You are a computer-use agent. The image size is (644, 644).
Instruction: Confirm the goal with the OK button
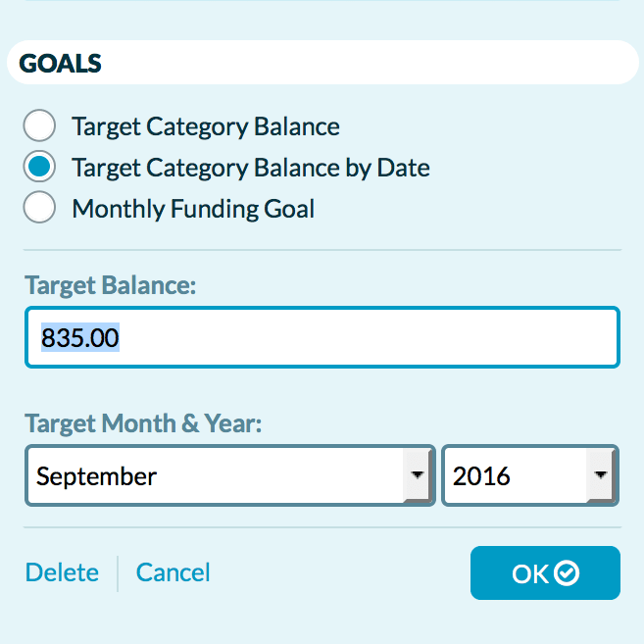[x=545, y=573]
